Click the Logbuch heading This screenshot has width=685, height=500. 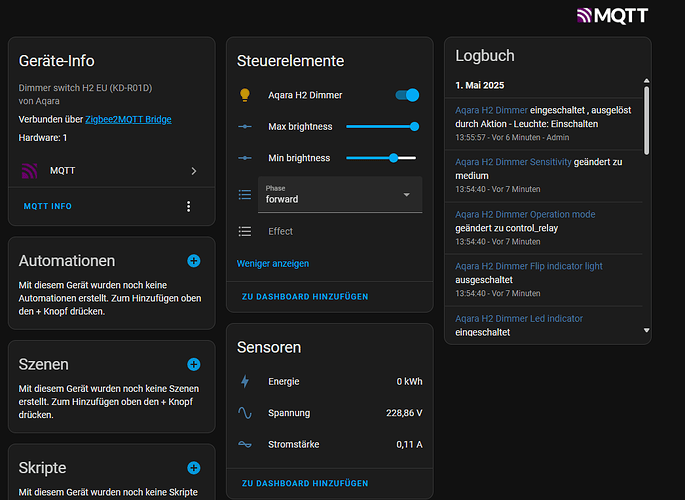(x=485, y=56)
